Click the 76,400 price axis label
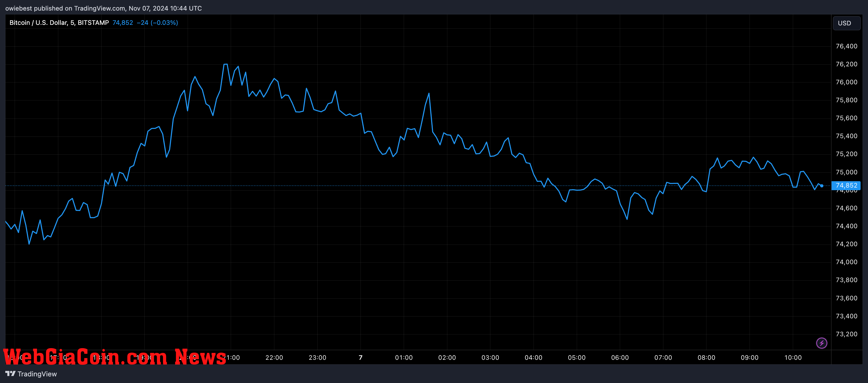This screenshot has width=868, height=383. pyautogui.click(x=846, y=46)
